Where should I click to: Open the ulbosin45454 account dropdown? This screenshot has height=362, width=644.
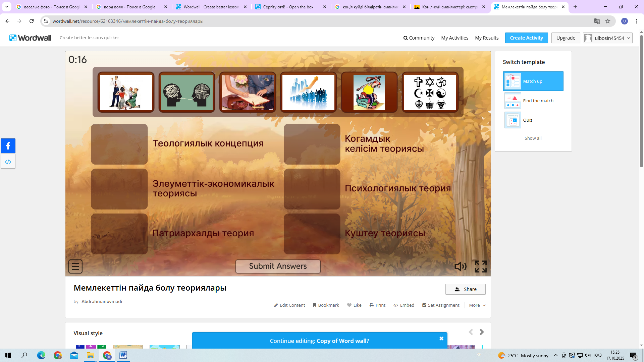pos(607,38)
